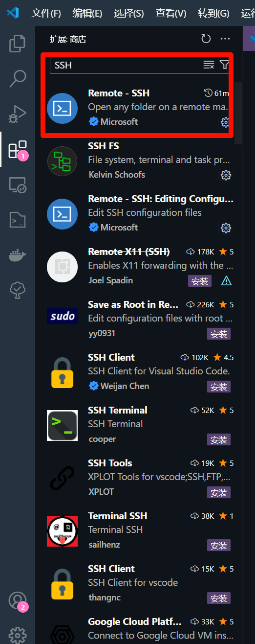Open Run and Debug view
Image resolution: width=255 pixels, height=644 pixels.
pos(18,114)
